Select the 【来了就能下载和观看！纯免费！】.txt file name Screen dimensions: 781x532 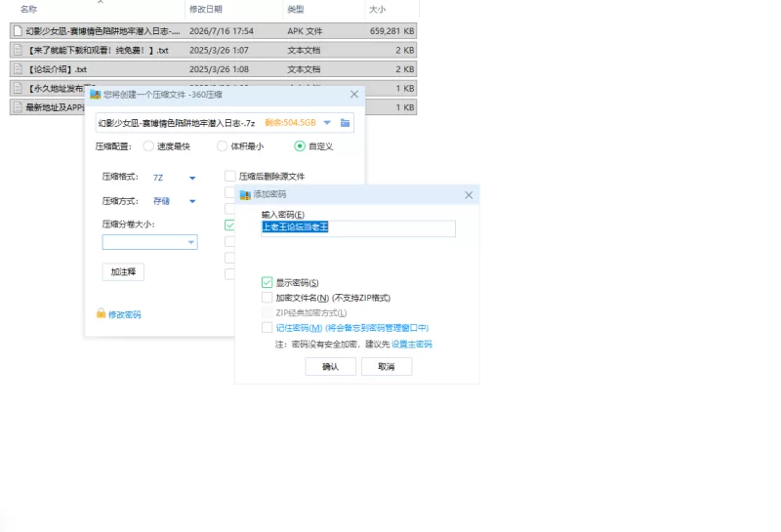click(x=97, y=51)
